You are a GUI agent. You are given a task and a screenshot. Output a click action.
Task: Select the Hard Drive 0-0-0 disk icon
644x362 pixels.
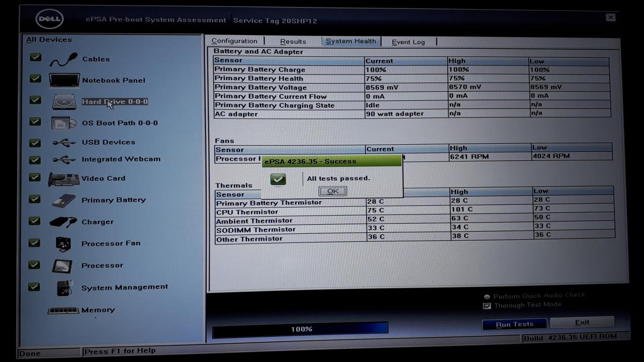tap(65, 102)
